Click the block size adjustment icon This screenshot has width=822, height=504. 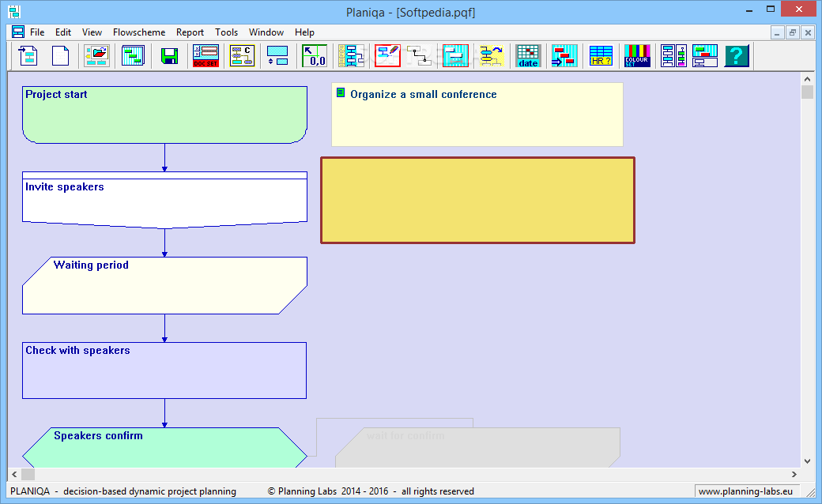coord(277,55)
